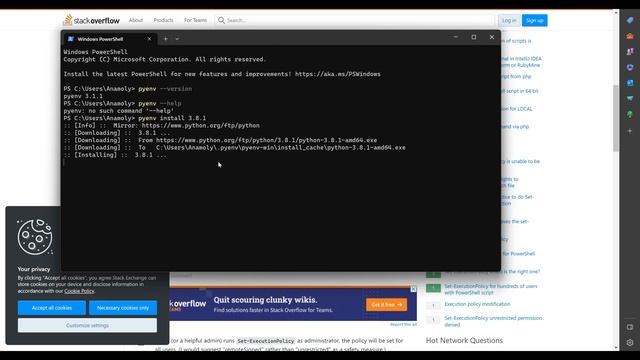Screen dimensions: 640x360
Task: Click the 'pyenv 3.1.1' output line
Action: pos(83,96)
